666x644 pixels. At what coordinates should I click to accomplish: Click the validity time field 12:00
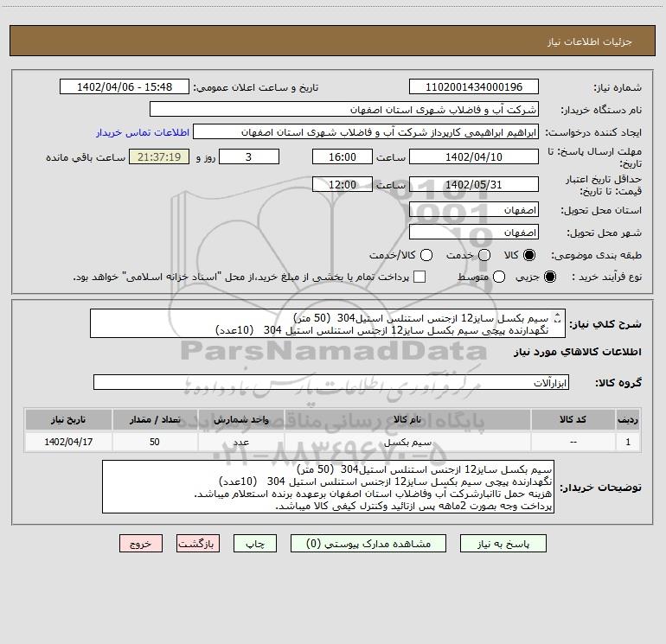click(343, 184)
